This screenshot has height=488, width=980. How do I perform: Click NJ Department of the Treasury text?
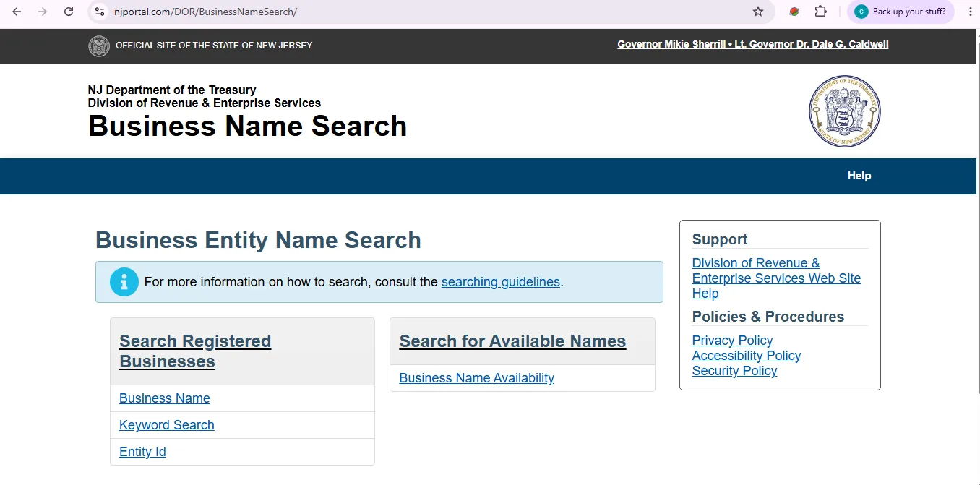pos(172,90)
